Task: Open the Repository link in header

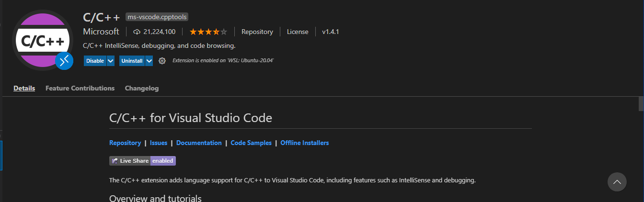Action: point(257,32)
